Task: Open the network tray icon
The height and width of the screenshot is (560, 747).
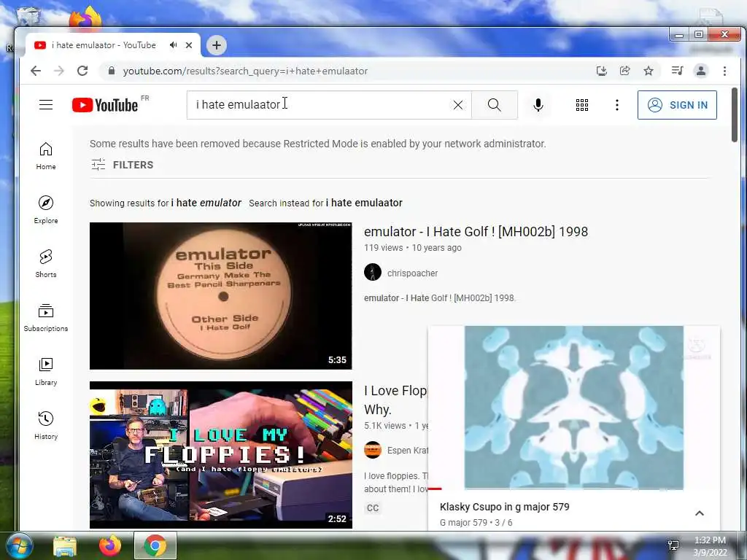Action: coord(673,545)
